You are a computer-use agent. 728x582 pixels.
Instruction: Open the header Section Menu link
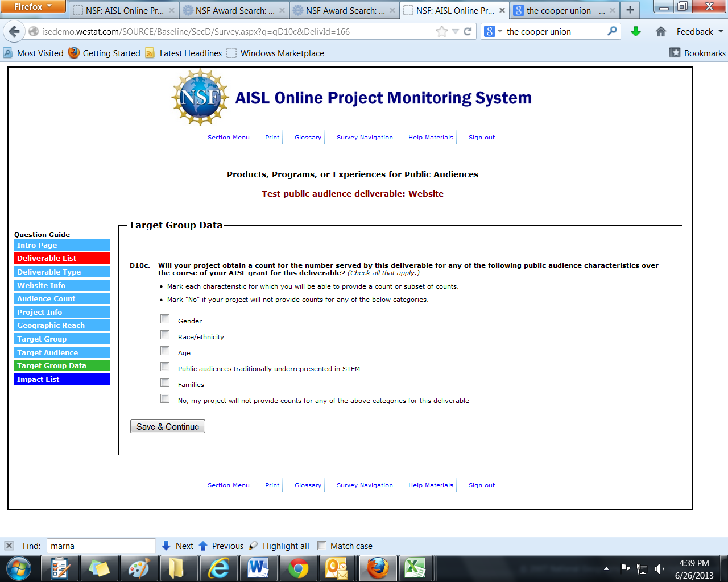229,138
